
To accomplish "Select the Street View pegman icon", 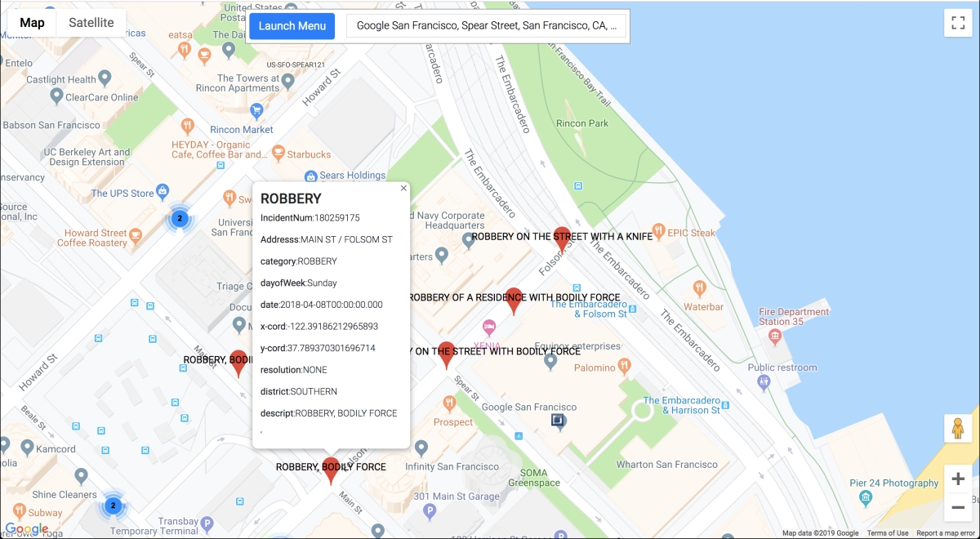I will coord(958,428).
